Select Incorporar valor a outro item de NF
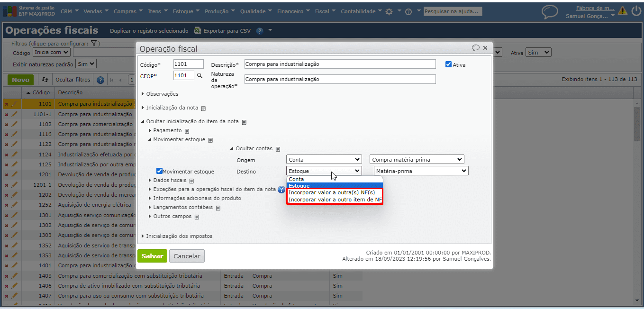The width and height of the screenshot is (644, 309). coord(335,200)
